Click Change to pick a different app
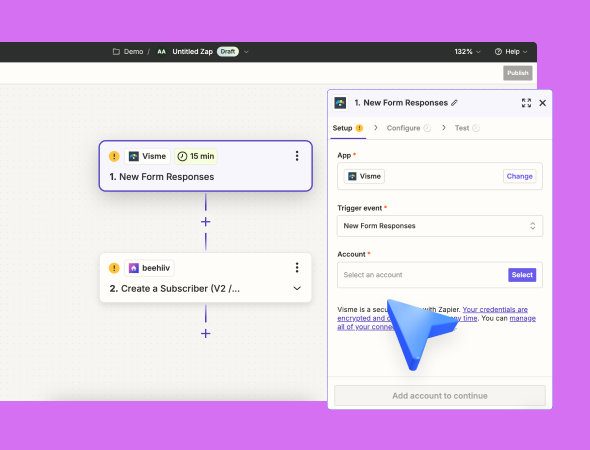Viewport: 590px width, 450px height. [519, 176]
